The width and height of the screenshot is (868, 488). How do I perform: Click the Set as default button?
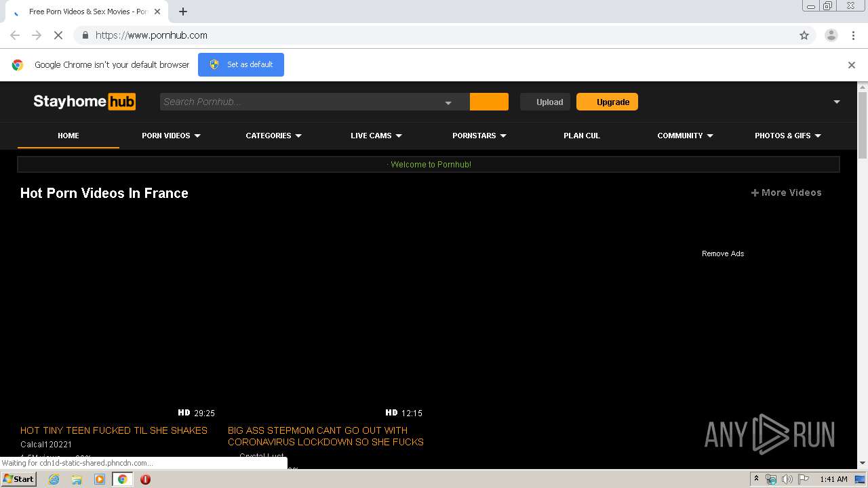tap(241, 64)
